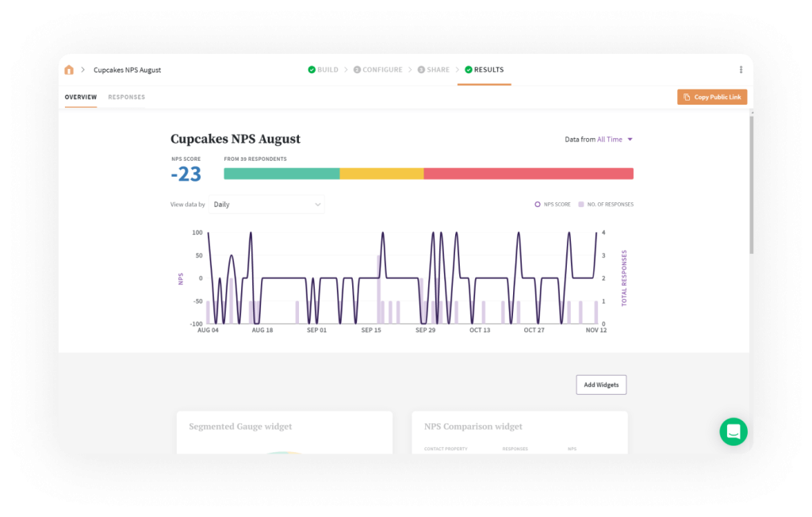Image resolution: width=812 pixels, height=517 pixels.
Task: Select the Overview tab
Action: [80, 98]
